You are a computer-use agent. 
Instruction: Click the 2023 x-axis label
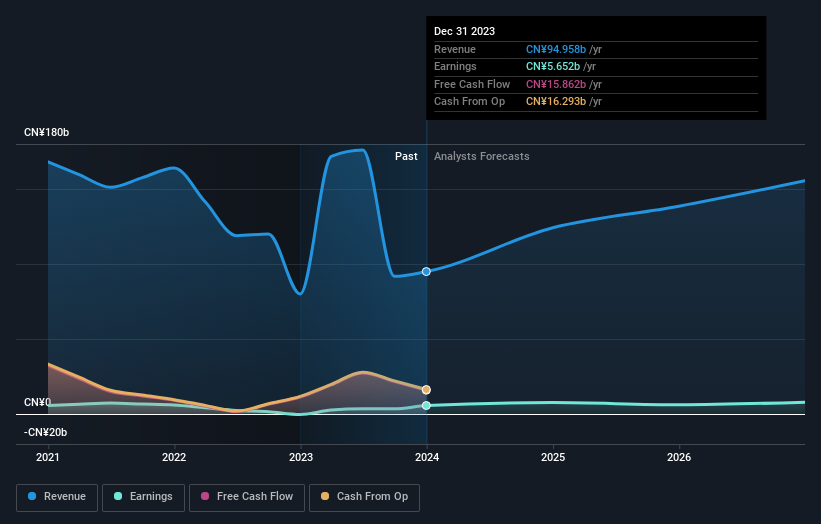pos(301,457)
